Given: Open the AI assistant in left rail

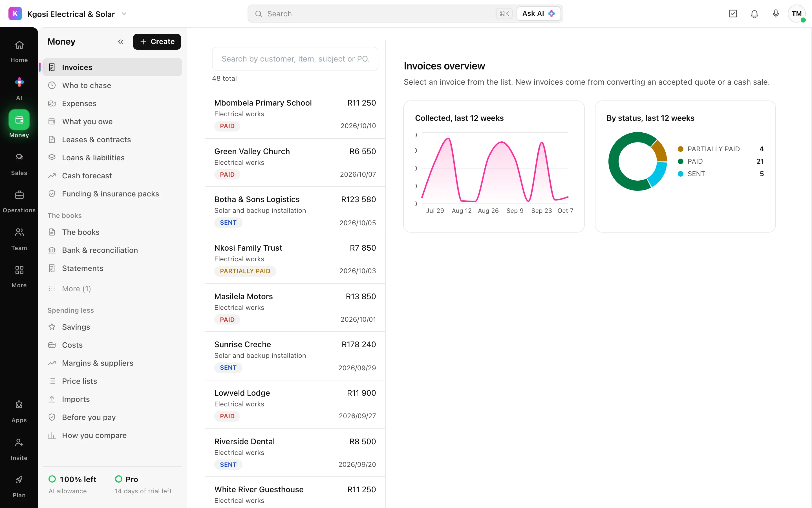Looking at the screenshot, I should pyautogui.click(x=19, y=89).
